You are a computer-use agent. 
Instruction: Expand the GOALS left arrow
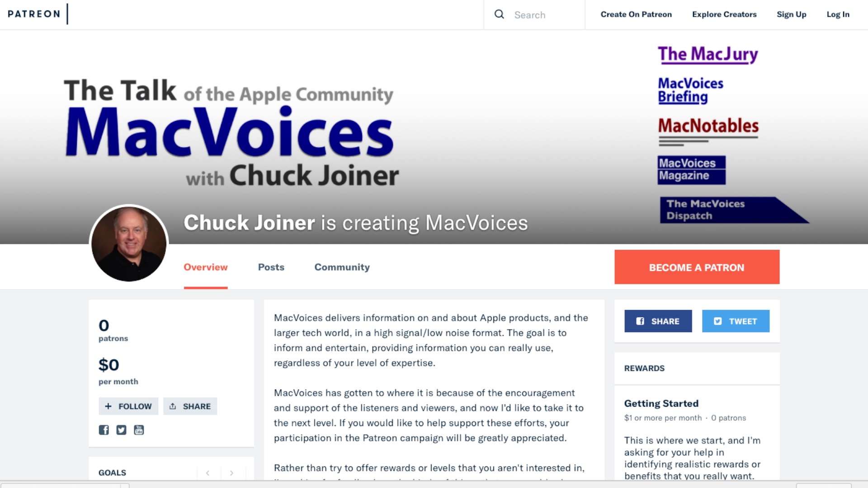(x=207, y=473)
